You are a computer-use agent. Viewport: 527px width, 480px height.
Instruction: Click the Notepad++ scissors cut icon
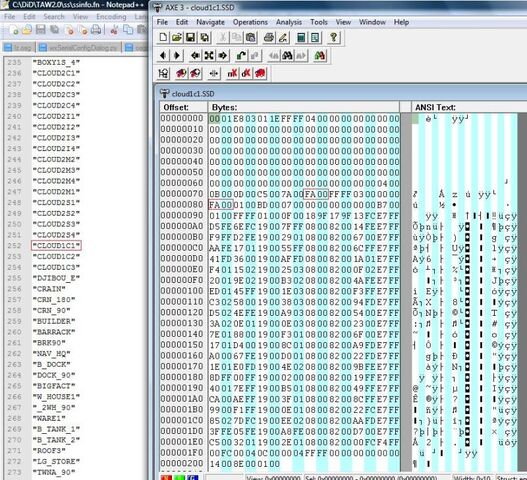coord(114,30)
